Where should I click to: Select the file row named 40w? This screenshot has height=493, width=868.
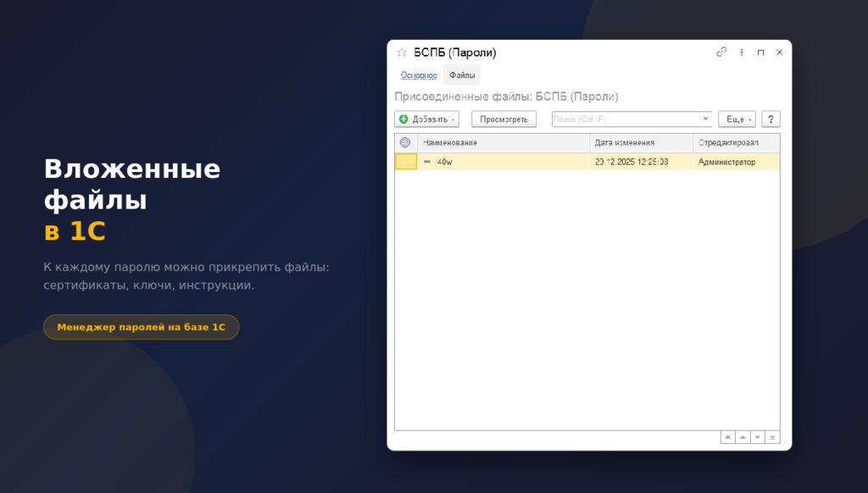point(587,162)
